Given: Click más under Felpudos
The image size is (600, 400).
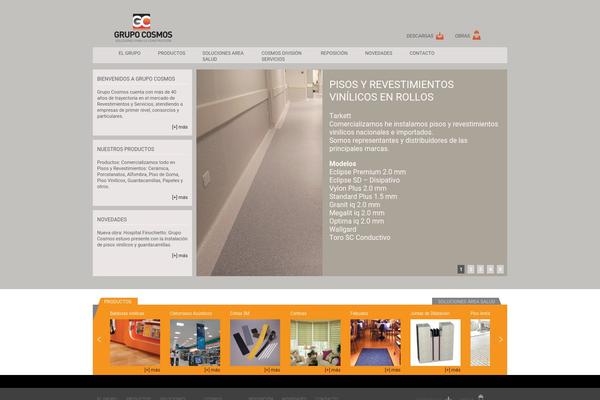Looking at the screenshot, I should pyautogui.click(x=393, y=370).
